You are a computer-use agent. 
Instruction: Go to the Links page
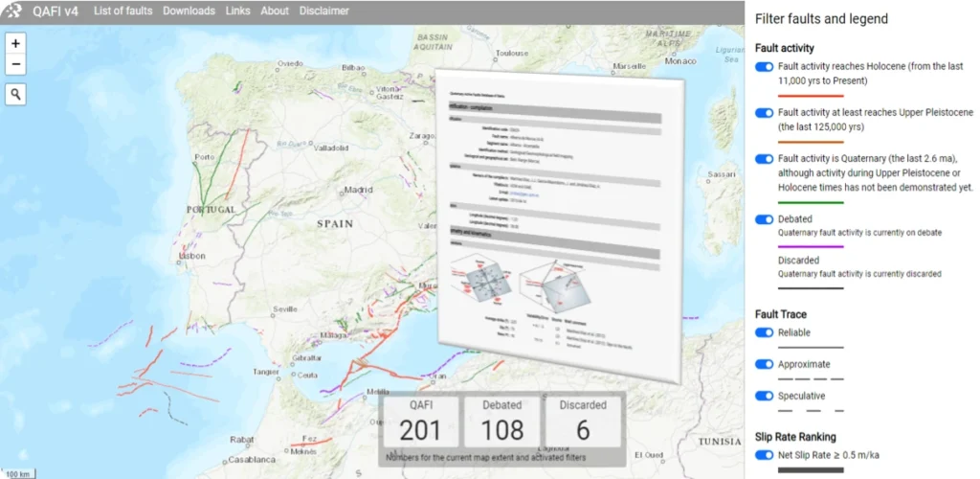coord(237,11)
